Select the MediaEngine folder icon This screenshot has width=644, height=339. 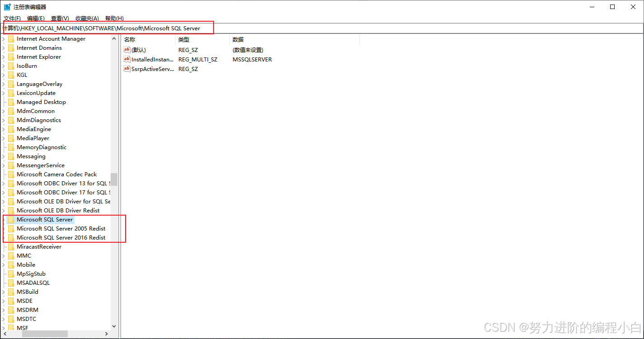tap(11, 129)
